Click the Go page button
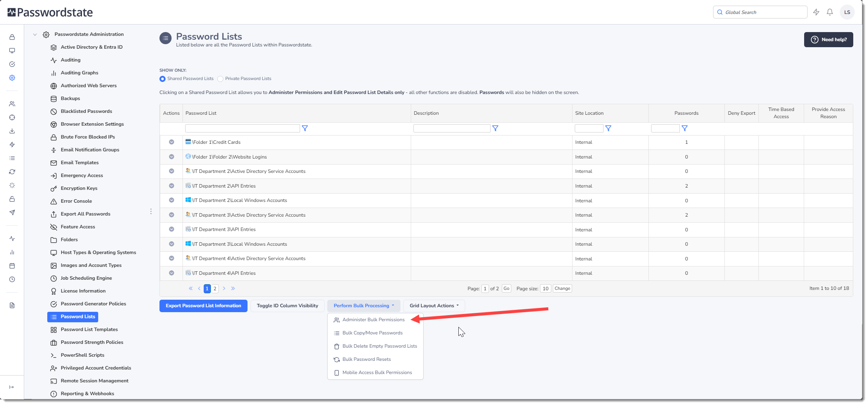 click(x=506, y=288)
